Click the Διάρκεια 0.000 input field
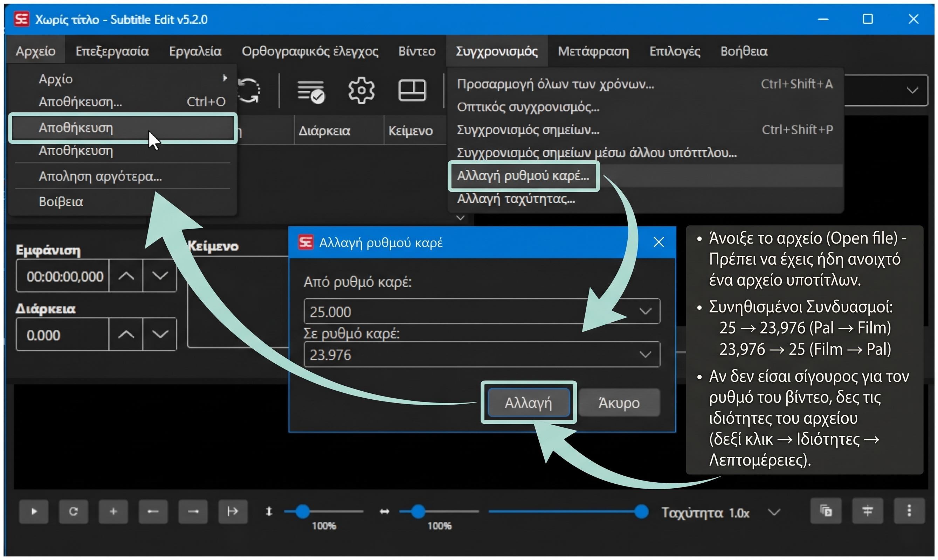The image size is (938, 560). [63, 334]
